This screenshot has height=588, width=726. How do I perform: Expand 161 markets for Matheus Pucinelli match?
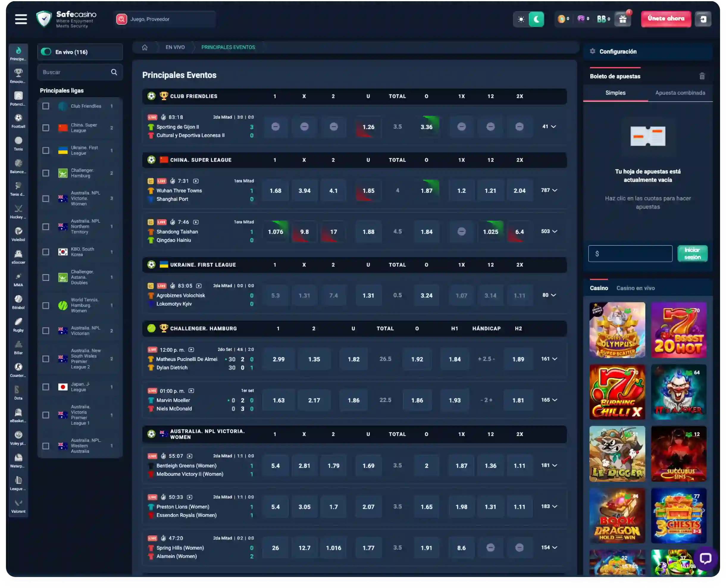tap(549, 359)
